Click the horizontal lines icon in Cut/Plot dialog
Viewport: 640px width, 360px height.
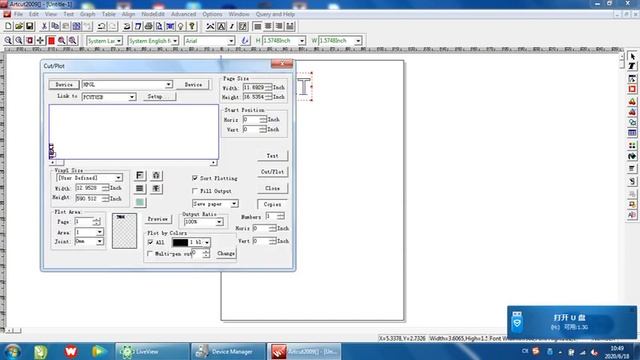click(140, 189)
